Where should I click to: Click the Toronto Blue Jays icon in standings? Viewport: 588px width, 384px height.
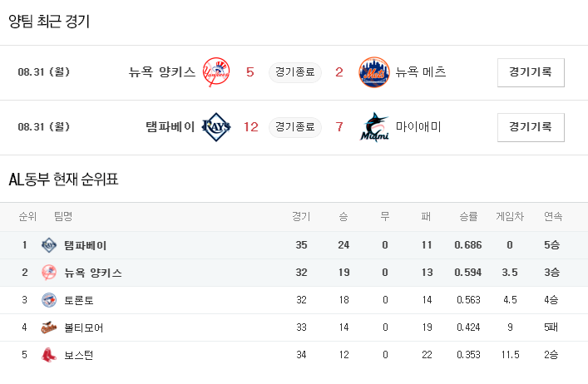48,300
